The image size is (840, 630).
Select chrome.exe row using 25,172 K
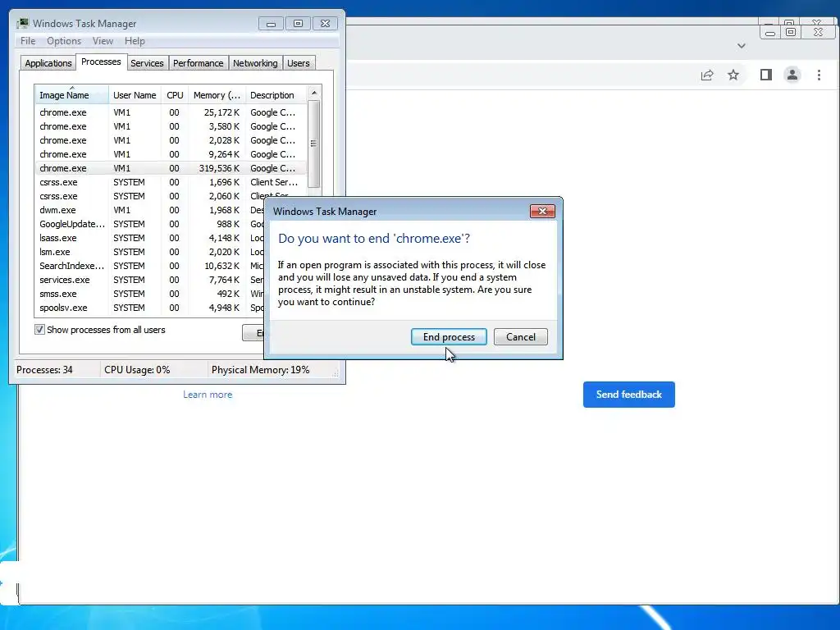pyautogui.click(x=171, y=112)
